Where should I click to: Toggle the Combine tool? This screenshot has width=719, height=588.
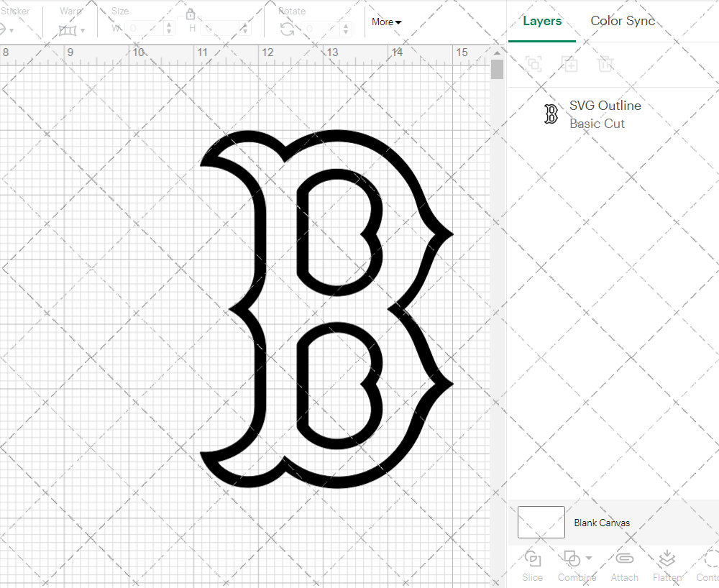point(572,566)
